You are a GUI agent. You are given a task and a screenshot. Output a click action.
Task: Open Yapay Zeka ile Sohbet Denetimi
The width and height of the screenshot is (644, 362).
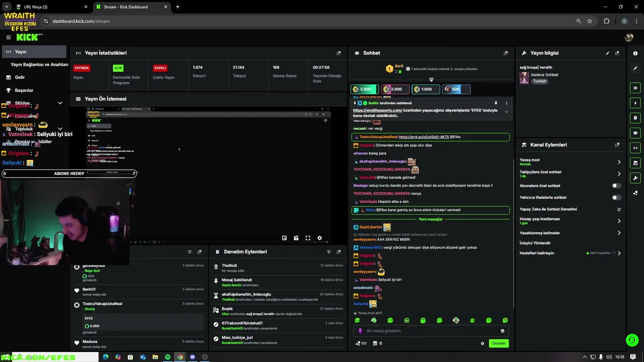(x=570, y=209)
